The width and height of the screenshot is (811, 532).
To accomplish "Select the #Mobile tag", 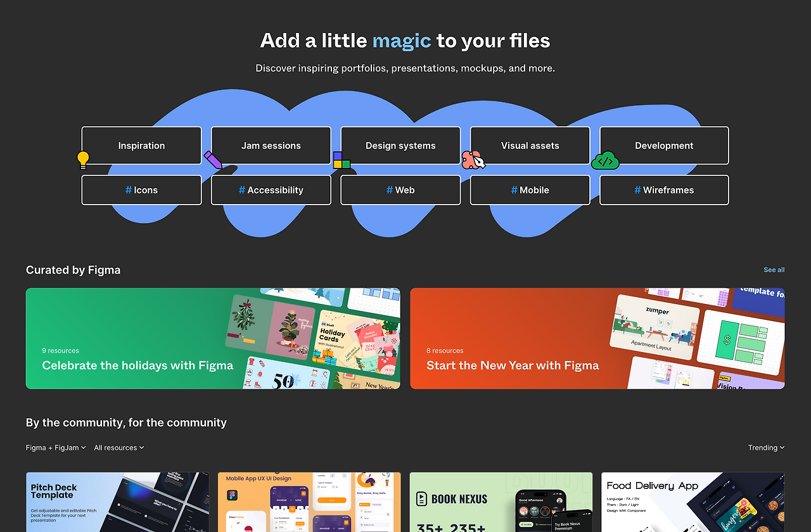I will [x=530, y=190].
